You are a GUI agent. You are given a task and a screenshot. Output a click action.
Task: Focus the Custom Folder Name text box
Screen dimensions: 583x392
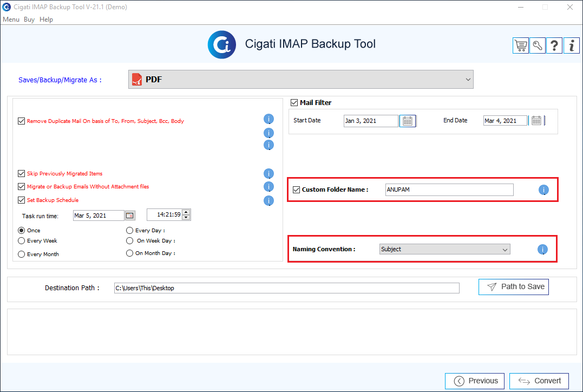[449, 190]
